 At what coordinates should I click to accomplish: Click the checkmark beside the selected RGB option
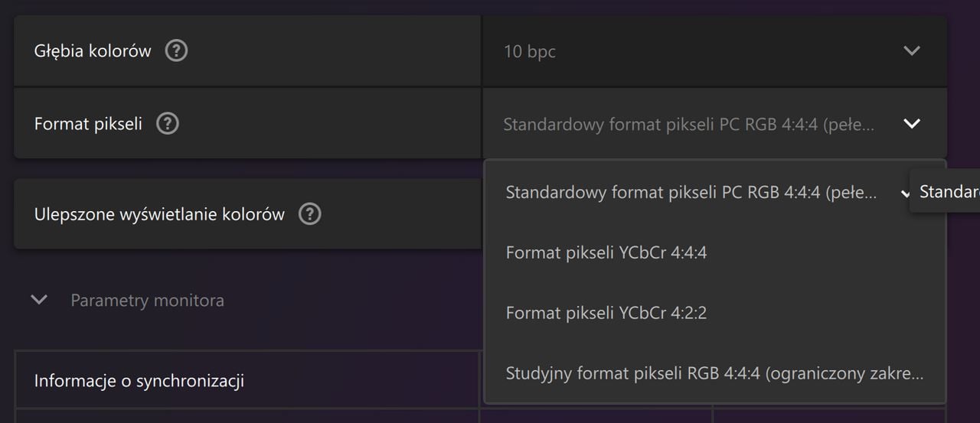(905, 194)
